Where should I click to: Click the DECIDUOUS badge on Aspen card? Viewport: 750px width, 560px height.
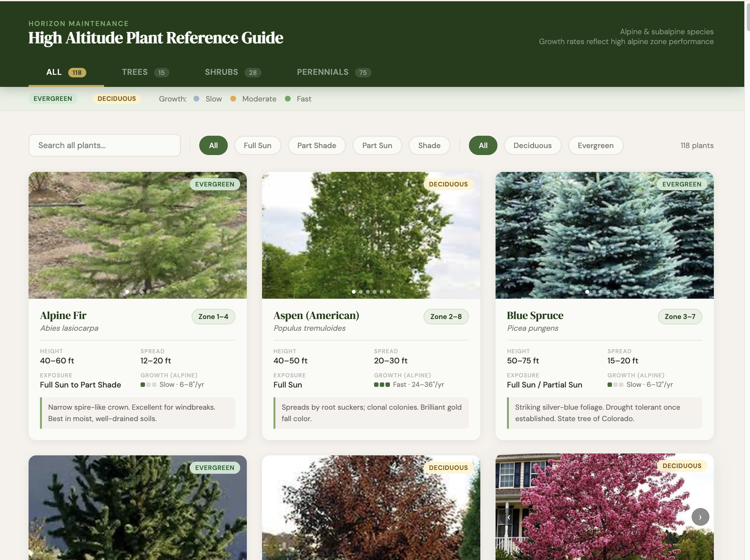click(x=448, y=185)
